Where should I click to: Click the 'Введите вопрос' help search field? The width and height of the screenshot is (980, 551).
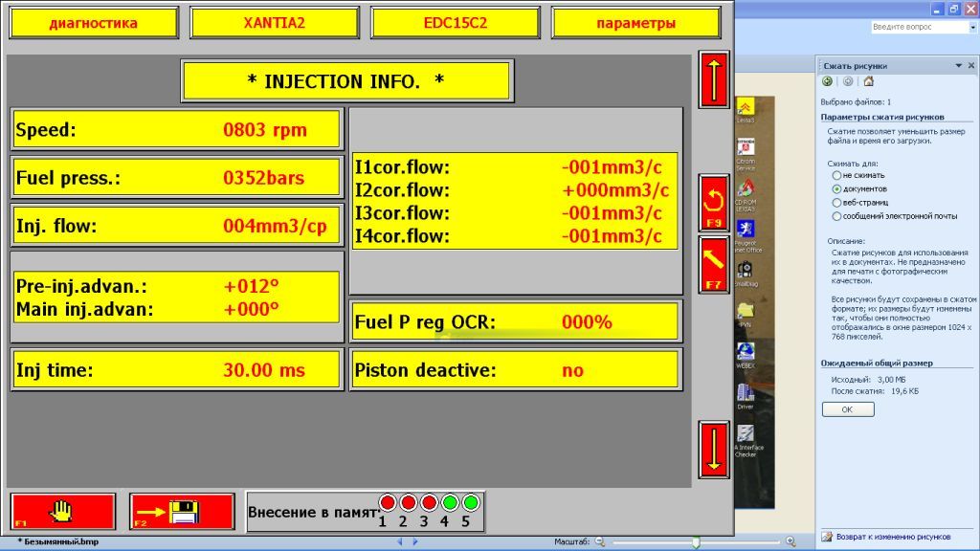point(920,28)
